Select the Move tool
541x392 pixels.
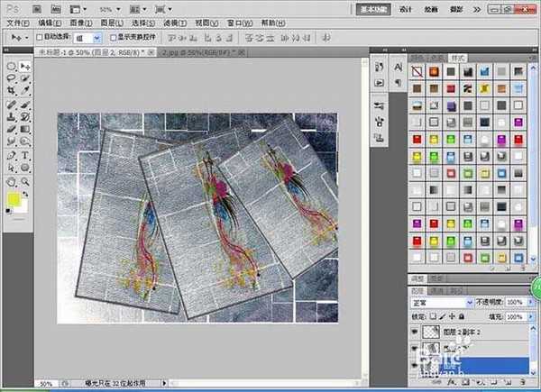[24, 67]
